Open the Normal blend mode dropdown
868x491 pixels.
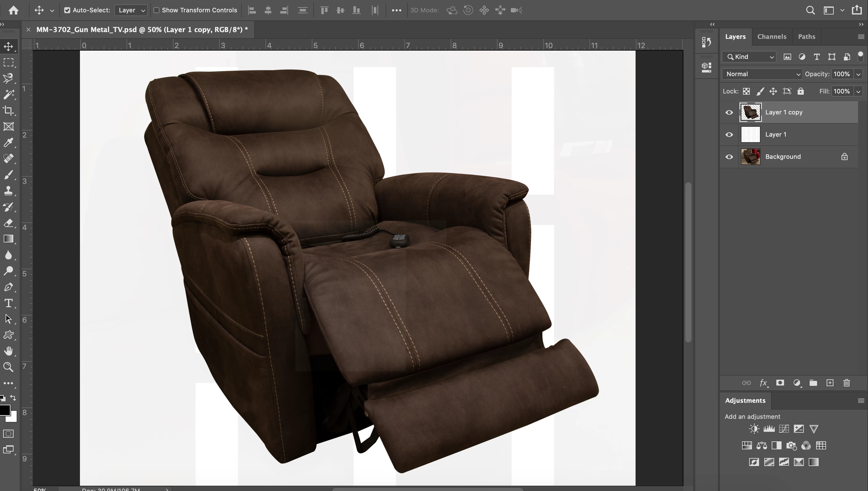762,74
